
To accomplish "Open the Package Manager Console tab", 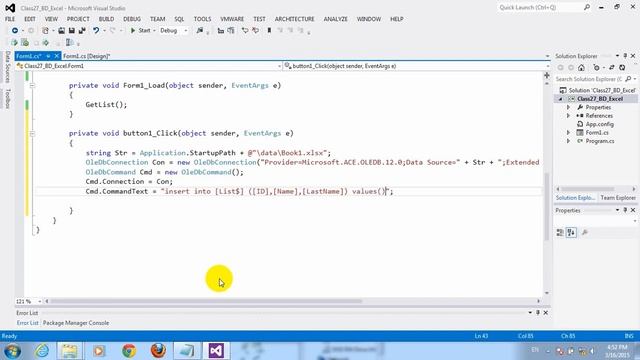I will [x=76, y=323].
